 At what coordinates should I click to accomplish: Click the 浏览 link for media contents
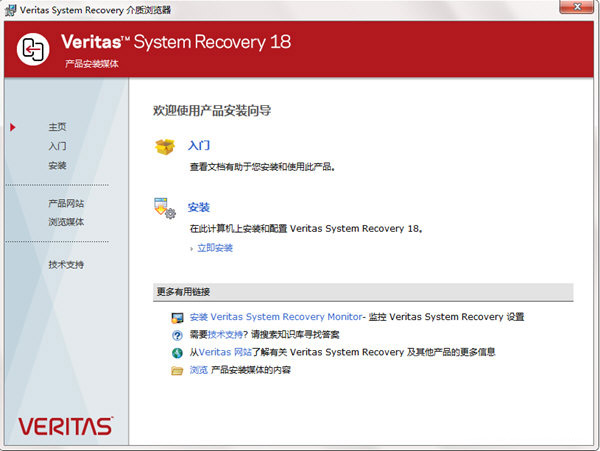coord(199,370)
